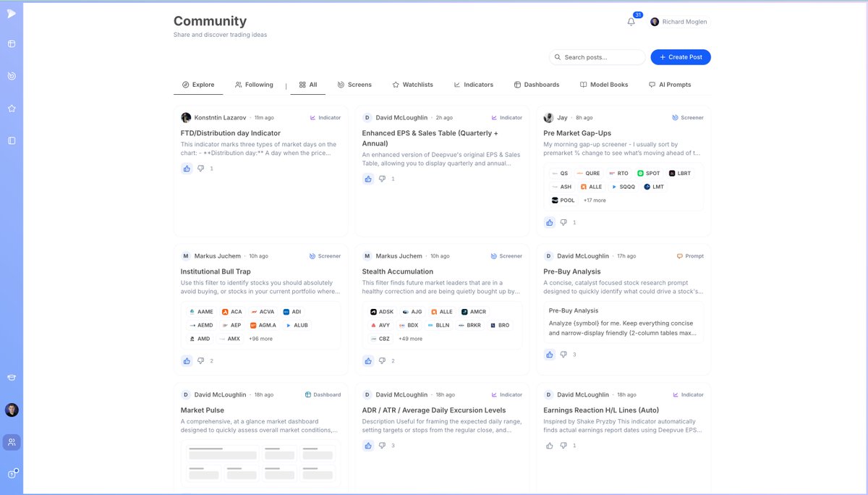Viewport: 868px width, 495px height.
Task: Click the Market Pulse dashboard preview thumbnail
Action: pos(260,463)
